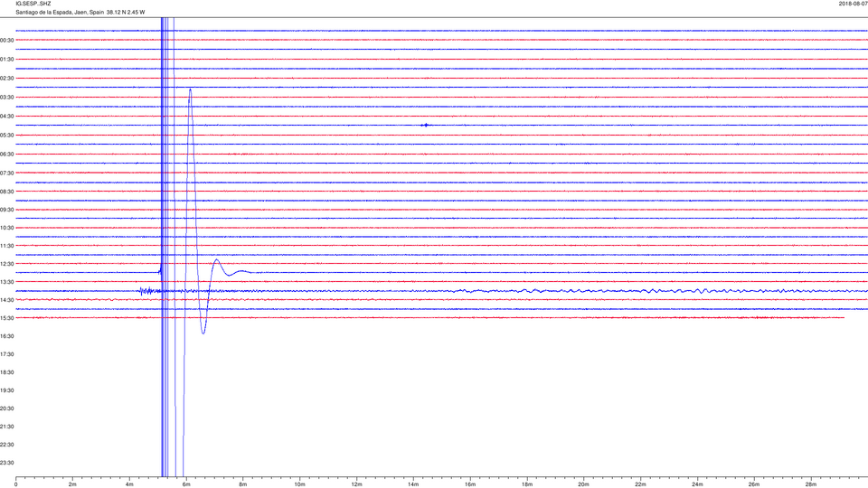868x488 pixels.
Task: Select the 04:30 time label
Action: 7,117
